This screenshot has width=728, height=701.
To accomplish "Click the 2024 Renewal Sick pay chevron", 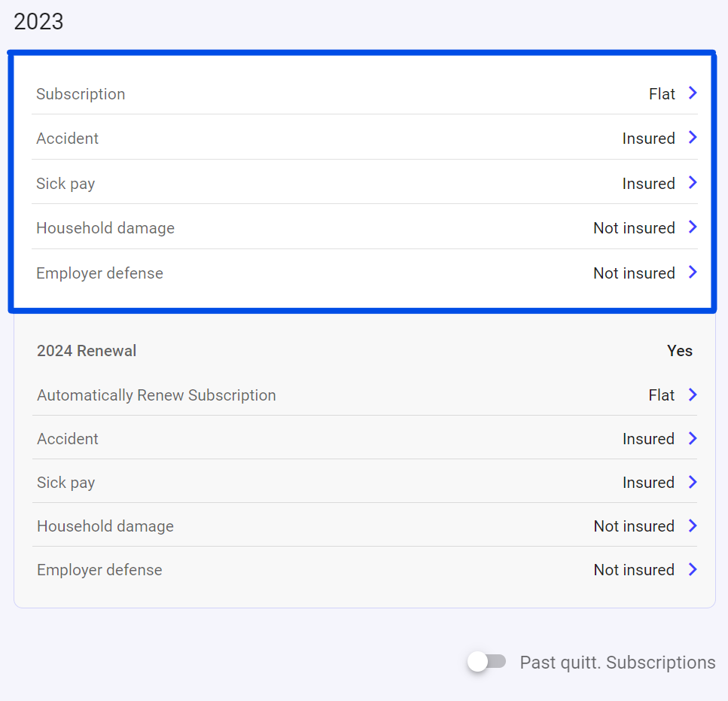I will pyautogui.click(x=693, y=482).
